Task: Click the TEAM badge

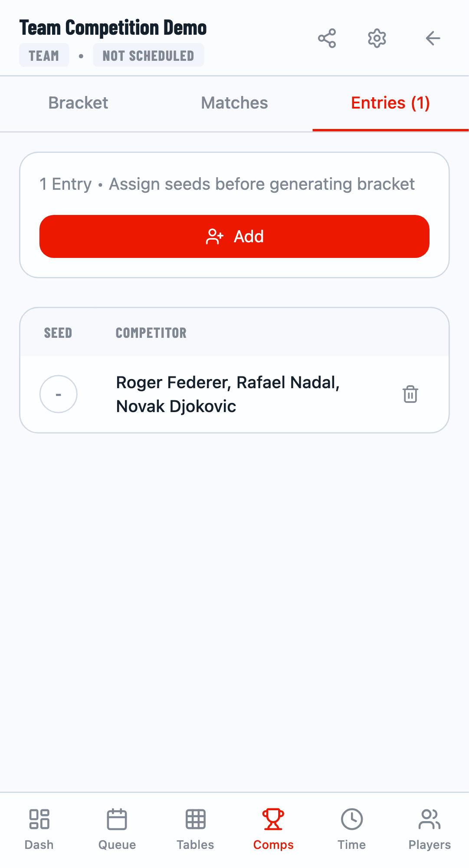Action: coord(44,56)
